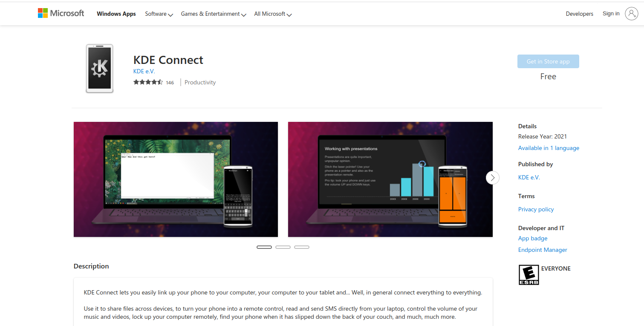
Task: Click the Sign in link
Action: (611, 14)
